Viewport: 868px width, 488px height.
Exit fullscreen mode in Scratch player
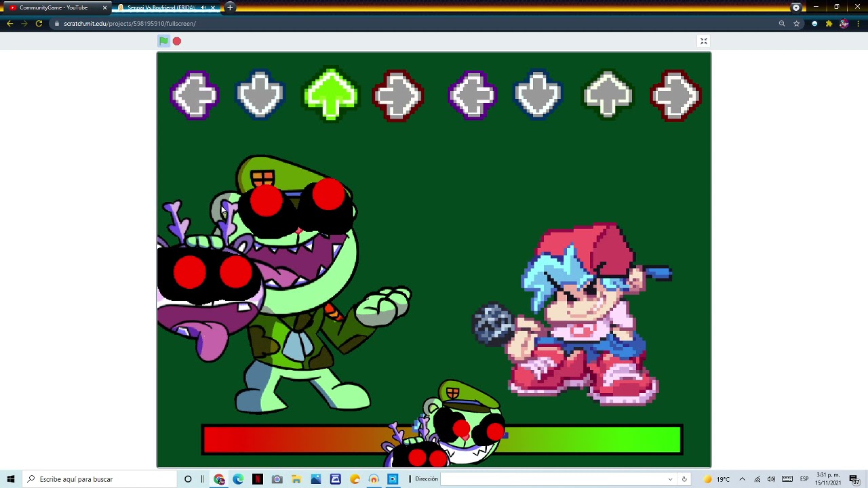tap(703, 41)
